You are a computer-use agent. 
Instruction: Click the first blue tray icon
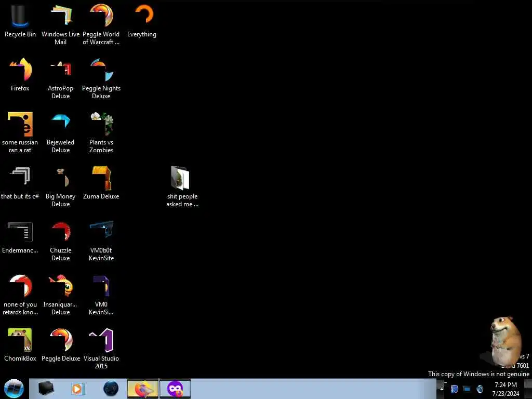pos(454,389)
